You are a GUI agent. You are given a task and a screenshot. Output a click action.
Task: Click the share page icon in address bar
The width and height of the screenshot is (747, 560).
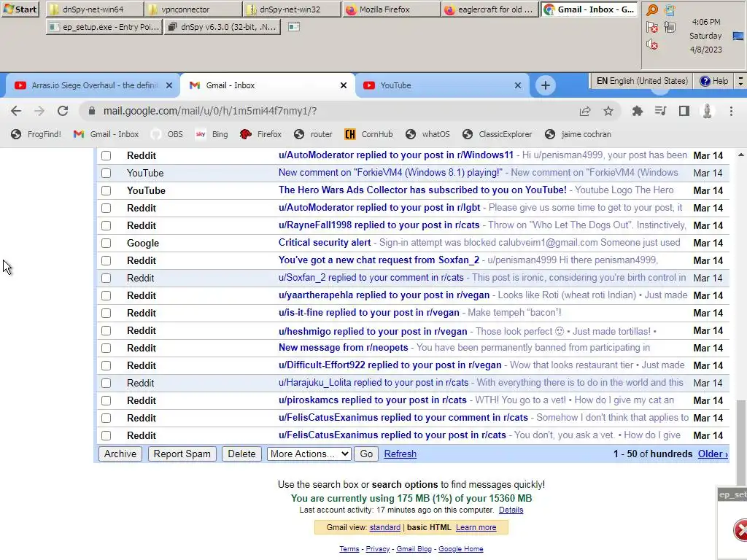pyautogui.click(x=585, y=111)
